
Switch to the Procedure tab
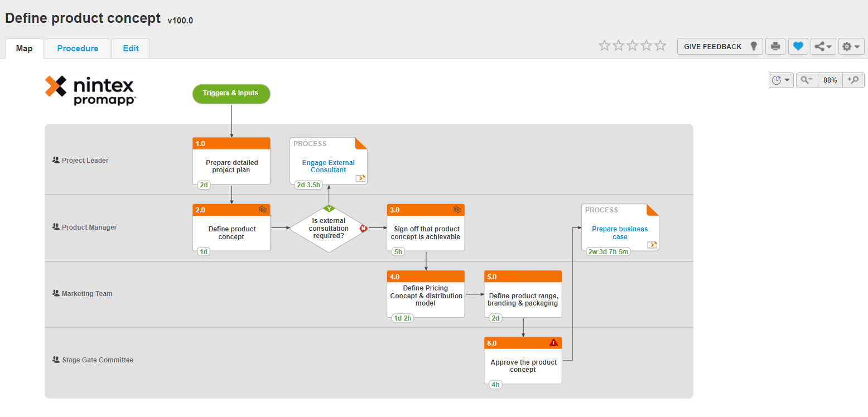pyautogui.click(x=78, y=49)
